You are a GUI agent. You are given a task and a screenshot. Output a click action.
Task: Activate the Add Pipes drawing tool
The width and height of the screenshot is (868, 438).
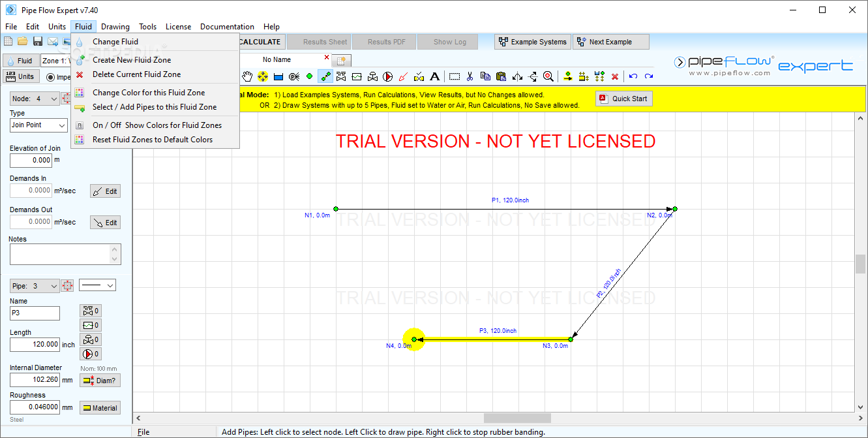pyautogui.click(x=325, y=76)
